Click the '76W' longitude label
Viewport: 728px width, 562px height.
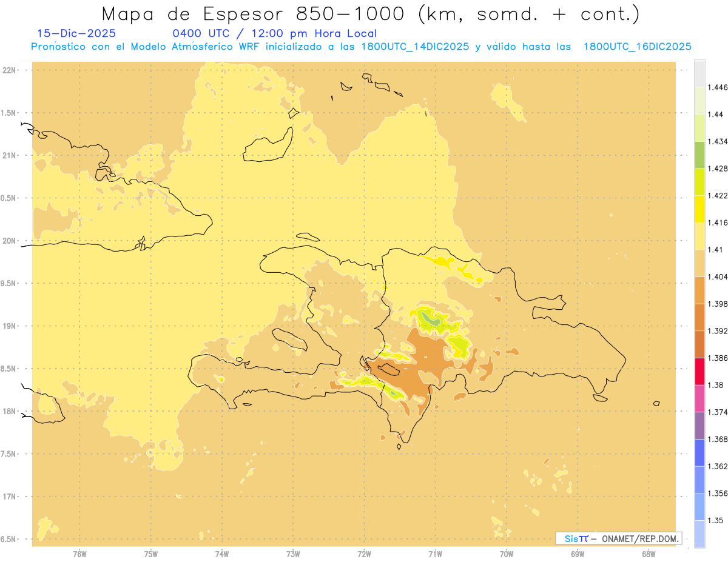click(x=79, y=554)
